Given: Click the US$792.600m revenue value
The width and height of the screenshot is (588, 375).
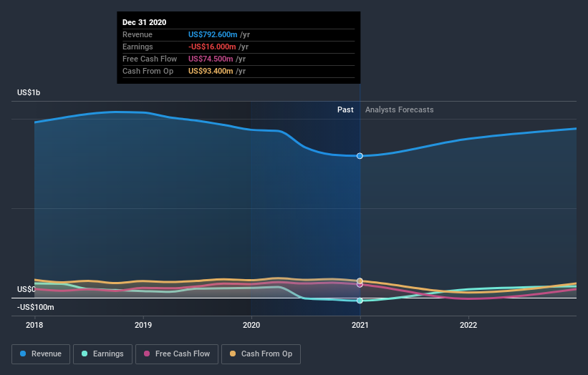Looking at the screenshot, I should click(213, 34).
